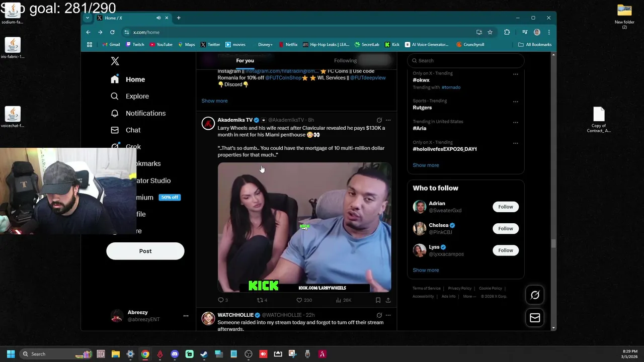Open the Akademiks TV profile avatar

pos(208,124)
